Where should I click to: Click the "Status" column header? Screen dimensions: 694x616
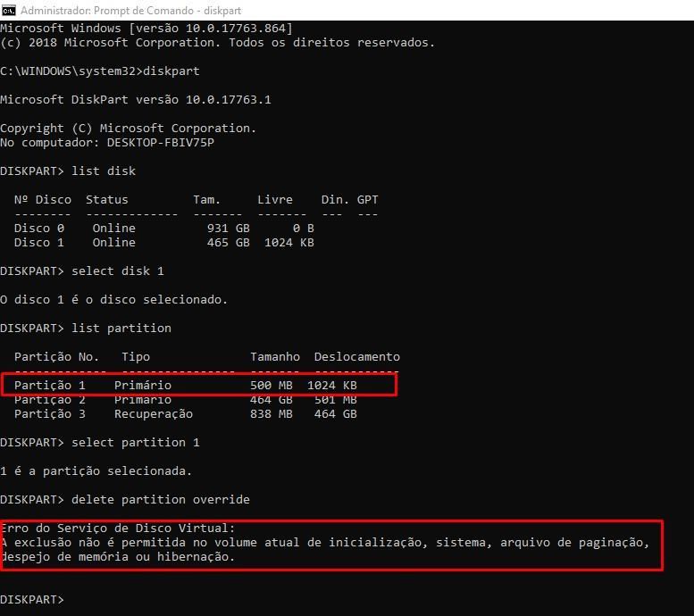click(106, 200)
